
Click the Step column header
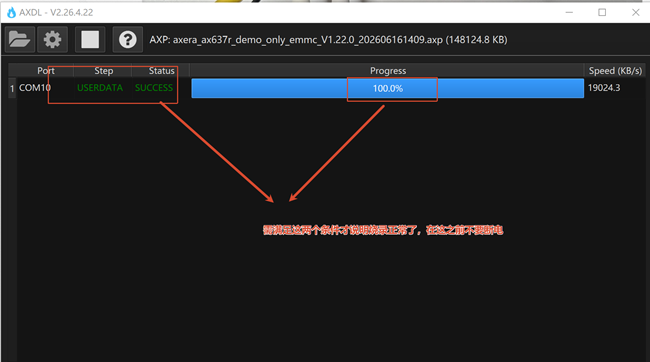pos(103,70)
